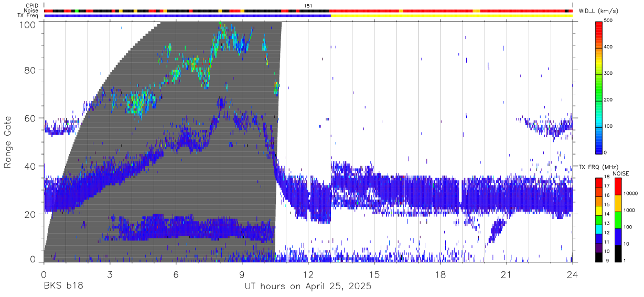Click the 9 tick on the TX FRQ legend
This screenshot has height=297, width=644.
pyautogui.click(x=608, y=260)
